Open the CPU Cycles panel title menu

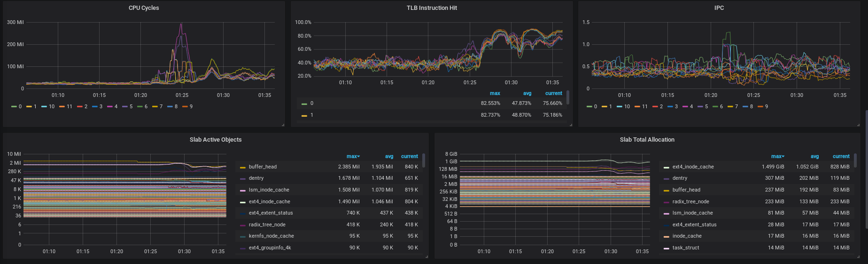[x=144, y=8]
